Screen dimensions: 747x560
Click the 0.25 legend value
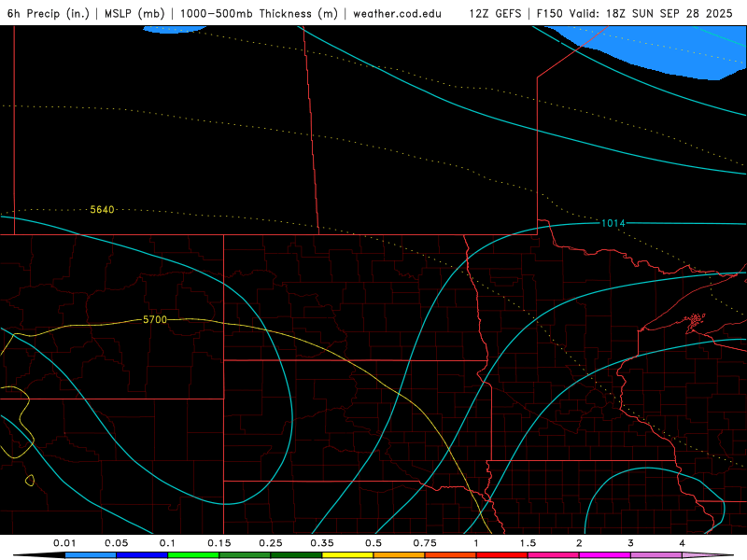271,543
